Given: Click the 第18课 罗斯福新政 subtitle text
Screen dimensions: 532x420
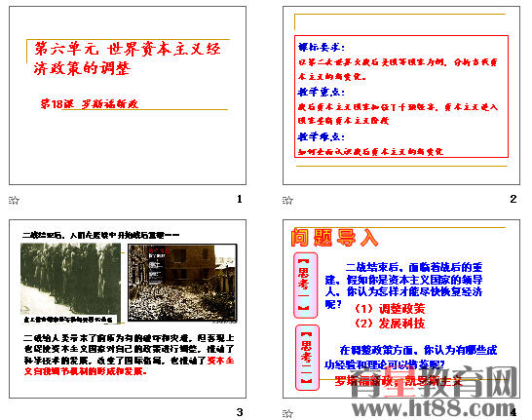Looking at the screenshot, I should 90,104.
